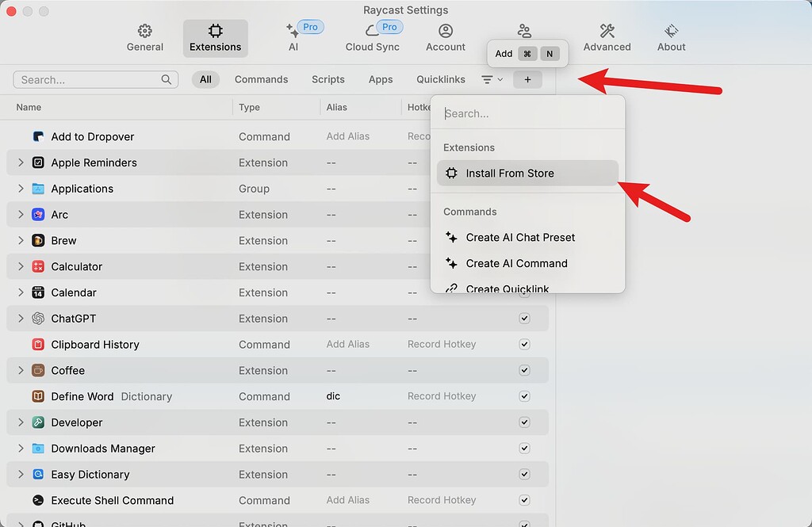
Task: Click the Add to Dropover icon
Action: (x=38, y=136)
